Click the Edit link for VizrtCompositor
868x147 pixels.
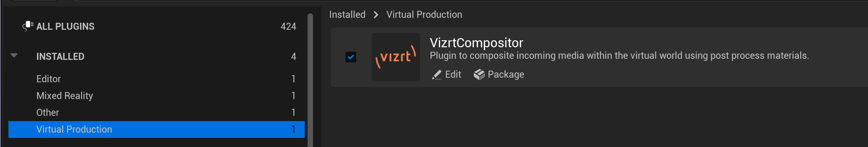453,75
